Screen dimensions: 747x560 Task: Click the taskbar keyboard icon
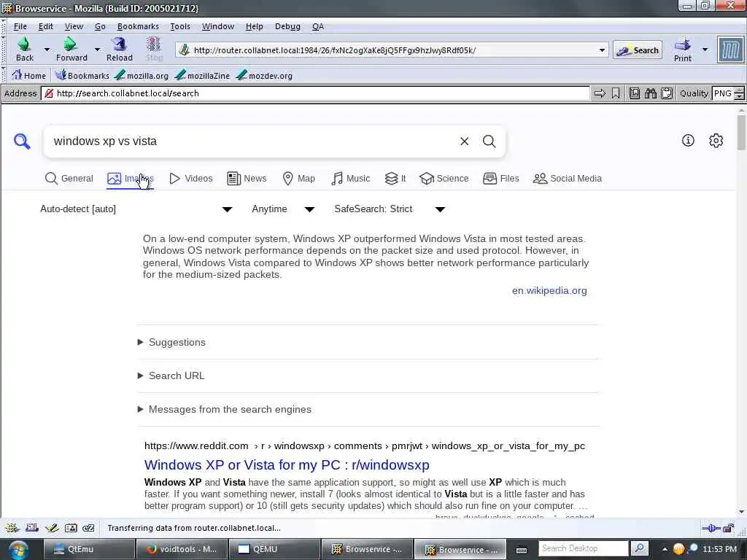(522, 550)
